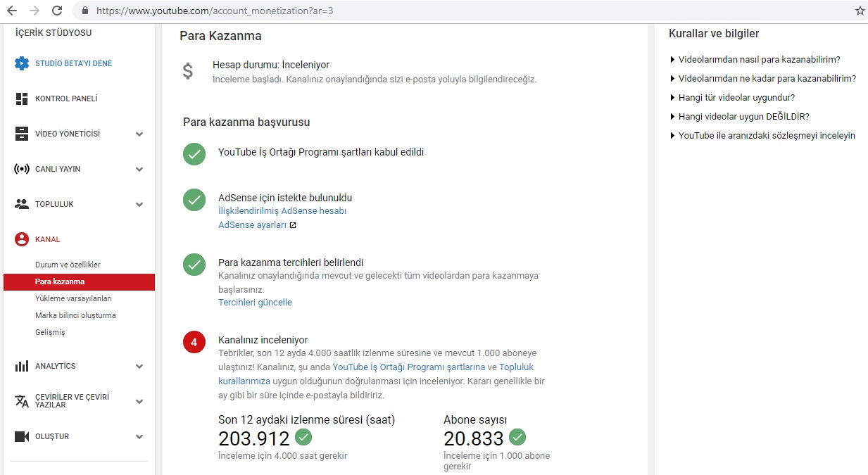Click the red step 4 circle
Viewport: 868px width, 475px height.
pyautogui.click(x=194, y=343)
